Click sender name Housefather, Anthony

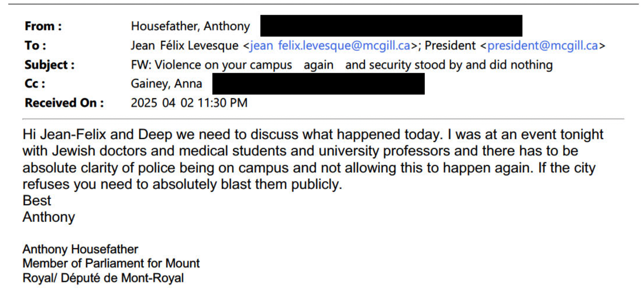[x=190, y=26]
